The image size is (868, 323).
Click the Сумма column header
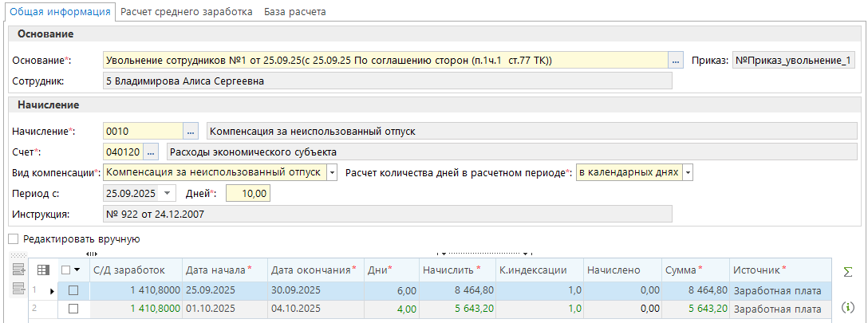694,270
